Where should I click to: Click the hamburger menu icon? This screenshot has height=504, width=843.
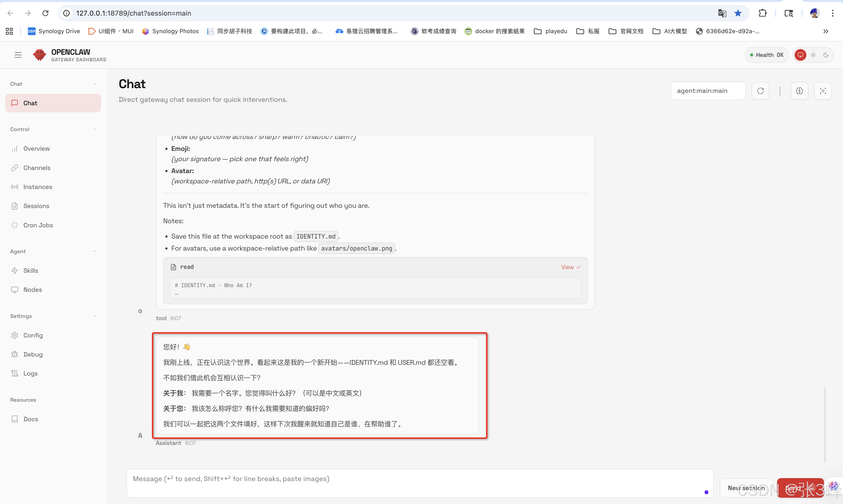click(x=18, y=55)
